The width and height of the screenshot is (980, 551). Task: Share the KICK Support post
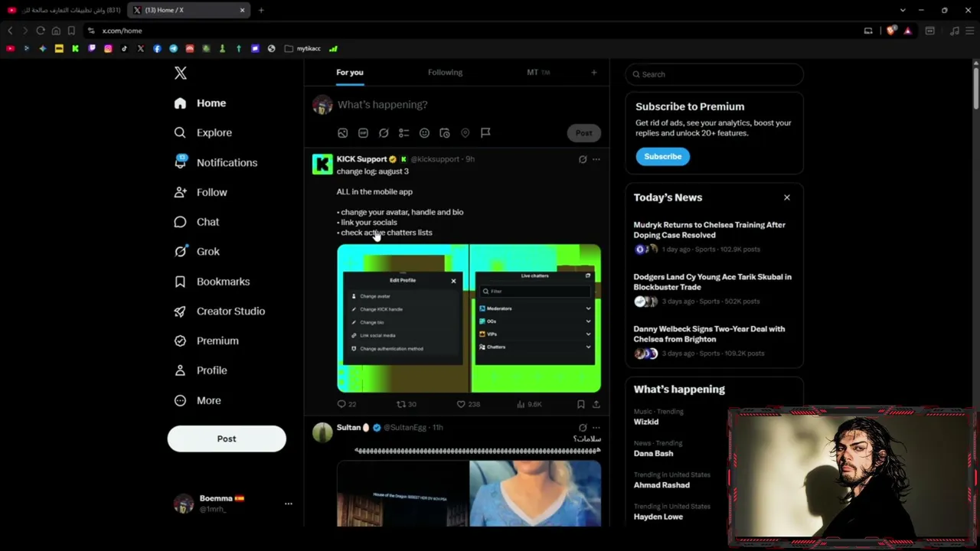click(x=596, y=404)
